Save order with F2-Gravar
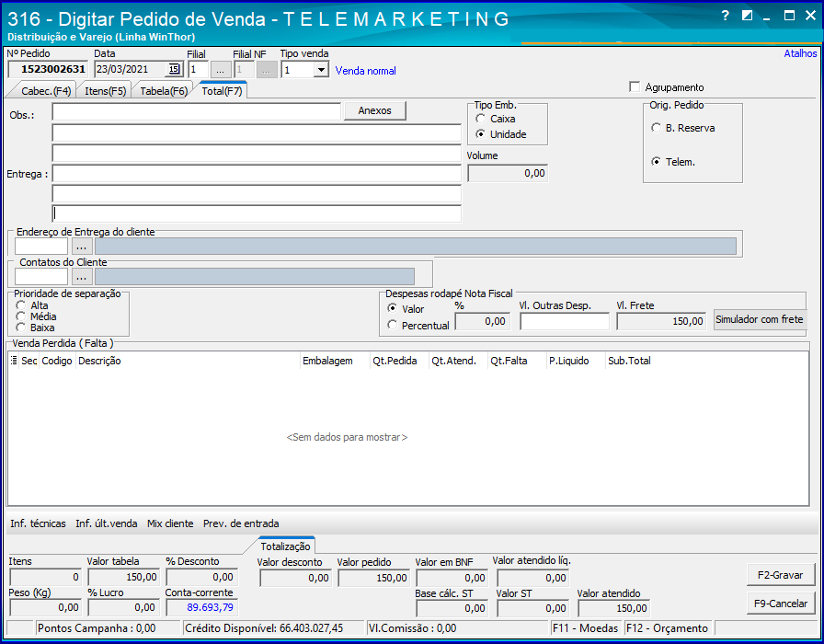This screenshot has height=644, width=824. click(781, 575)
